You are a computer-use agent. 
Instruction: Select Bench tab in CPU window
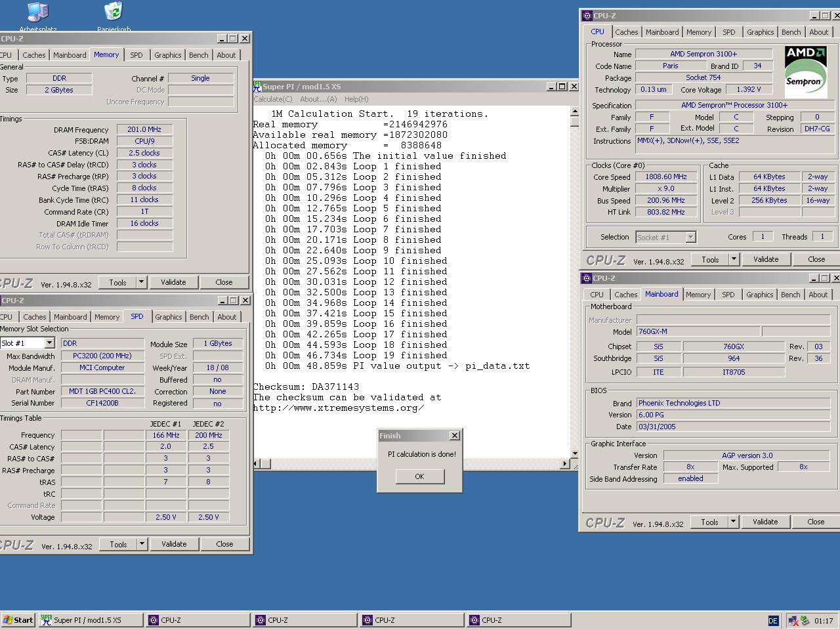point(791,32)
